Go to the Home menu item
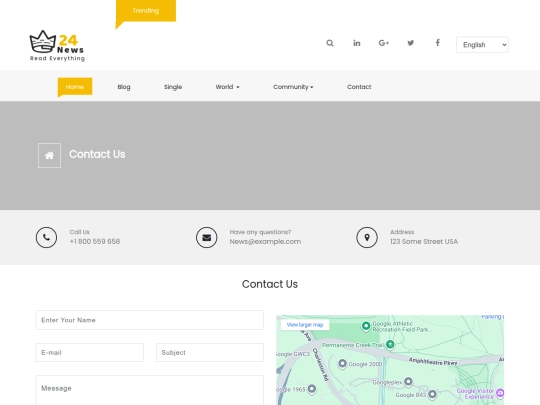 tap(75, 87)
